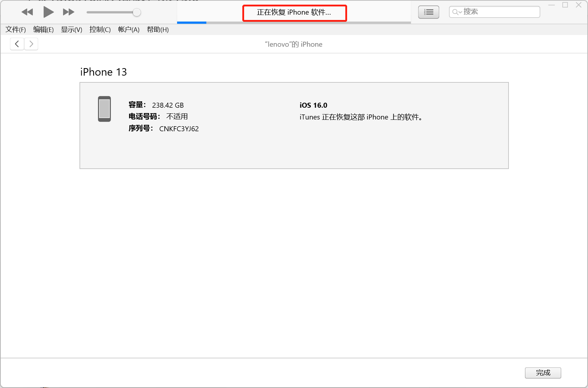Go forward with the right chevron button

pos(31,44)
